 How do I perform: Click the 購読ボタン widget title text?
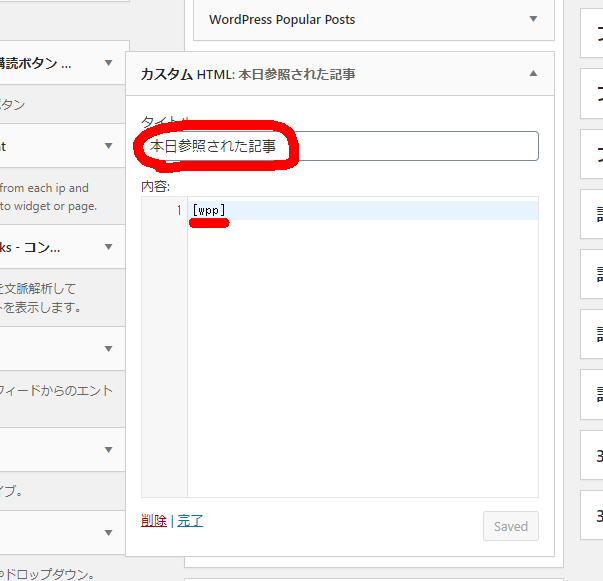tap(36, 64)
